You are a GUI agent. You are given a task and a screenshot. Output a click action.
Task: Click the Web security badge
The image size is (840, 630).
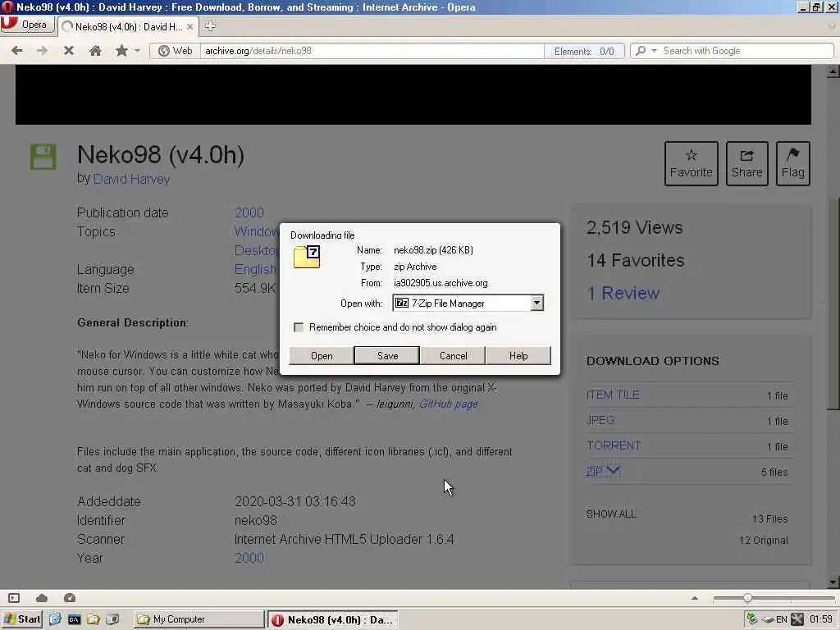click(x=176, y=51)
